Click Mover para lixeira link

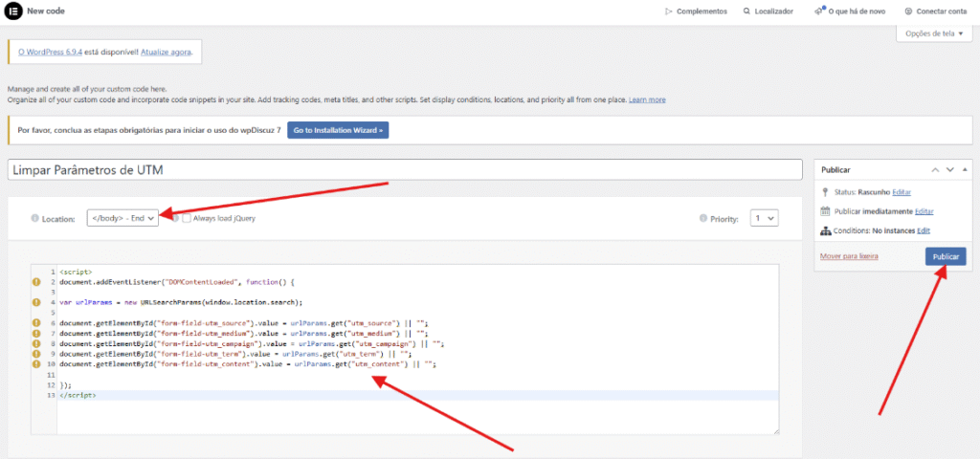pyautogui.click(x=849, y=255)
